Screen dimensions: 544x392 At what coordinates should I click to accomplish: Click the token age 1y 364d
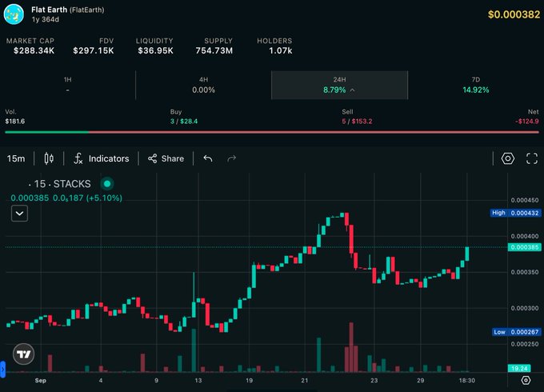tap(45, 19)
